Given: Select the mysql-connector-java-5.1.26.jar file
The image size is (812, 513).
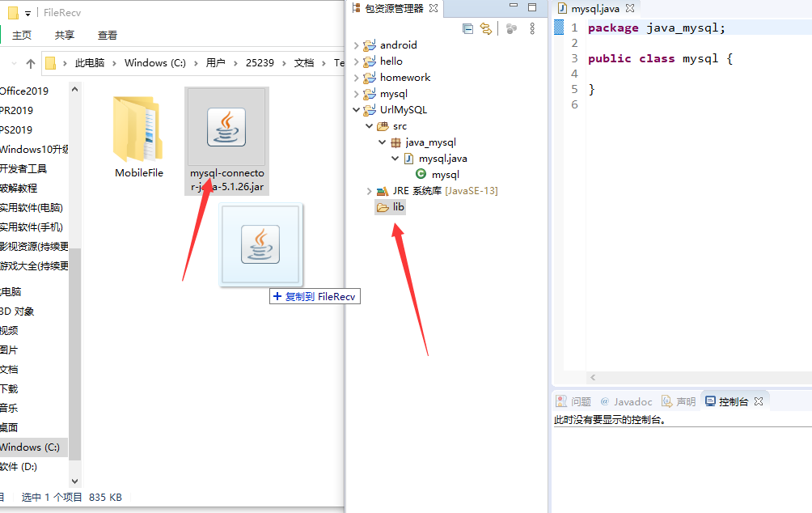Looking at the screenshot, I should pyautogui.click(x=226, y=128).
